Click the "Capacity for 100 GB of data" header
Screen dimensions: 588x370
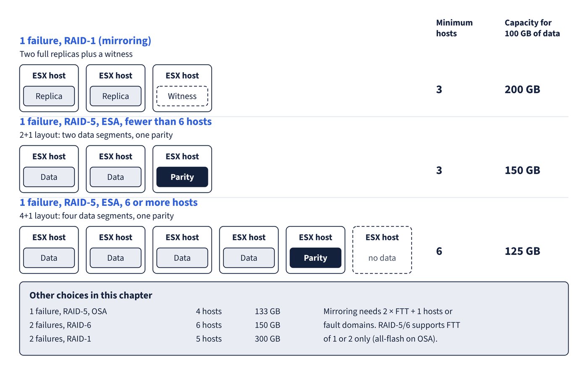532,28
